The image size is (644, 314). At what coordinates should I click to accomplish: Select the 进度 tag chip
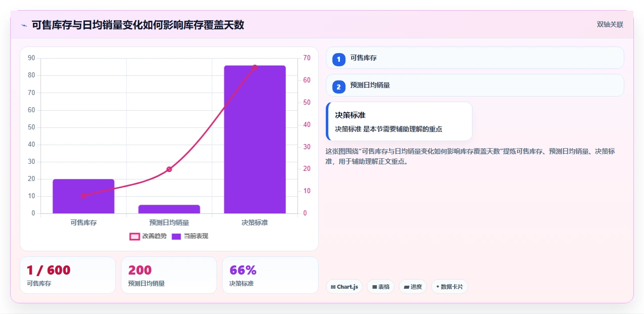[413, 287]
